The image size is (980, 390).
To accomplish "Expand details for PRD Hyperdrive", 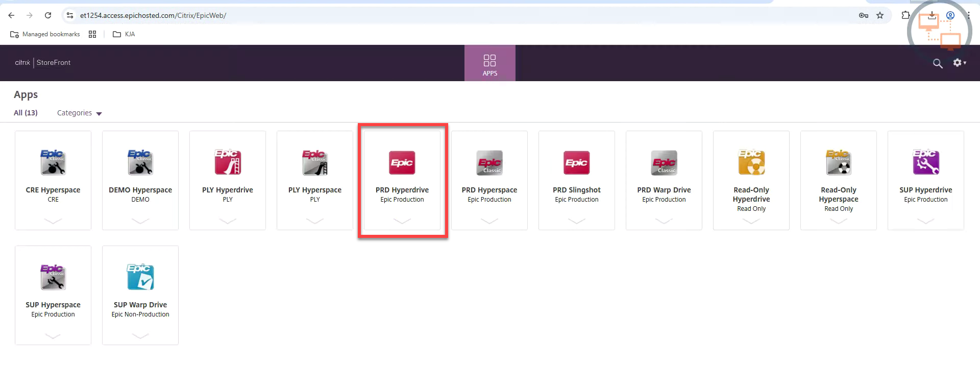I will 402,221.
